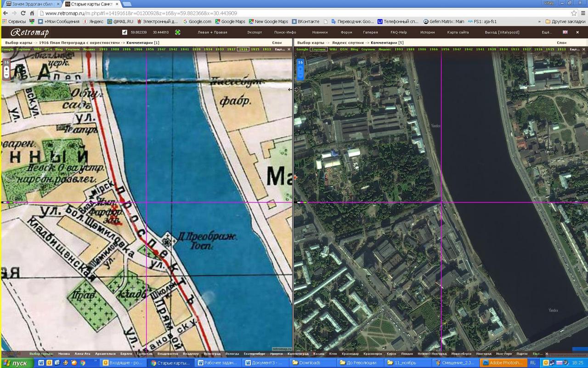Open the 'Галерея' menu item
The height and width of the screenshot is (368, 588).
point(370,32)
